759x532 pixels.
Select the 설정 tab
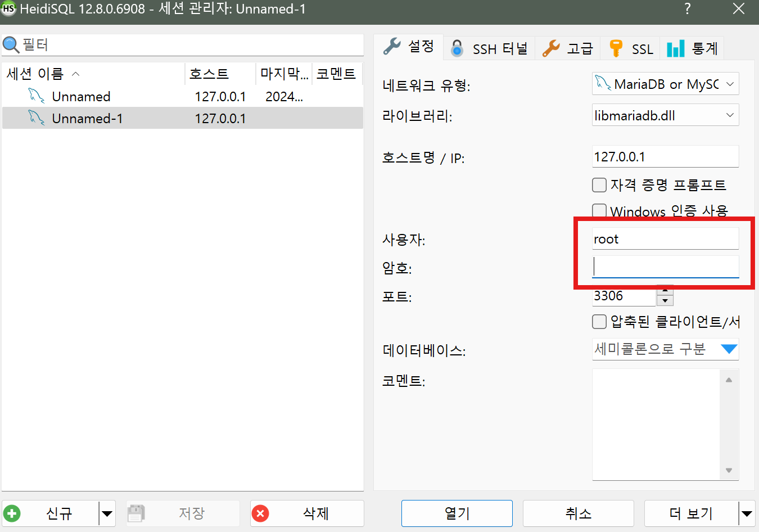[409, 47]
